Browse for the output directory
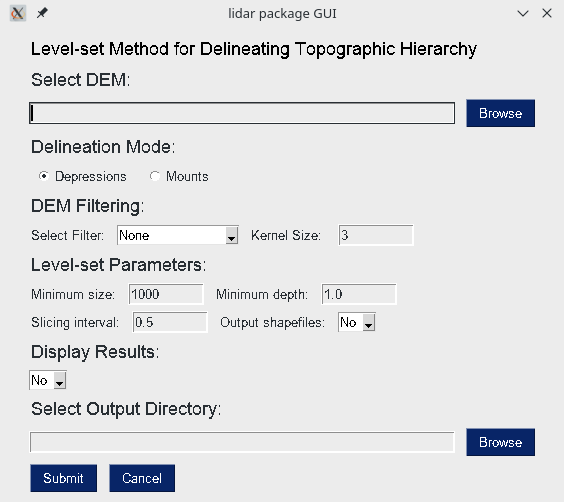 click(500, 442)
